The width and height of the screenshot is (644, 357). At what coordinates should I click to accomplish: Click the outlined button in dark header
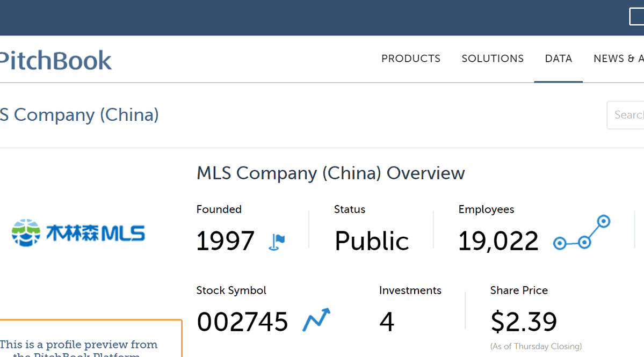636,17
